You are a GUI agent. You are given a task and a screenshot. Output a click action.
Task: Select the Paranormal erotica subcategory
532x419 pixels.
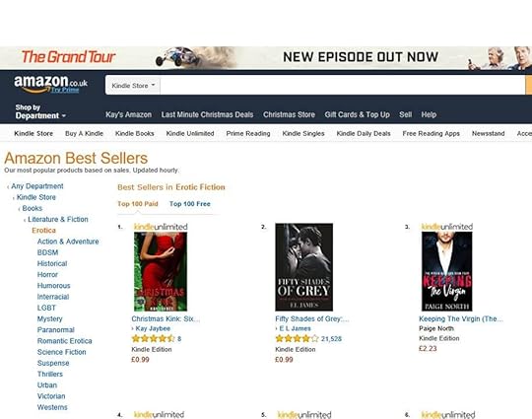coord(55,329)
